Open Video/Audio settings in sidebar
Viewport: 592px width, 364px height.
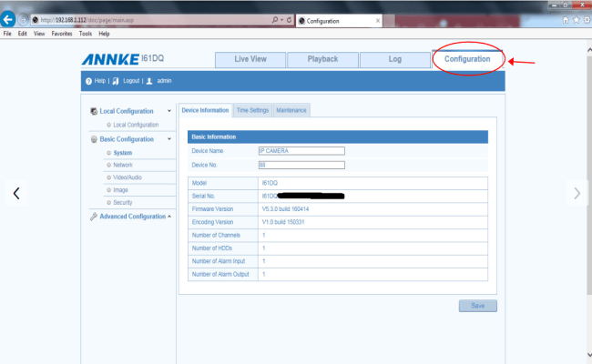coord(127,177)
